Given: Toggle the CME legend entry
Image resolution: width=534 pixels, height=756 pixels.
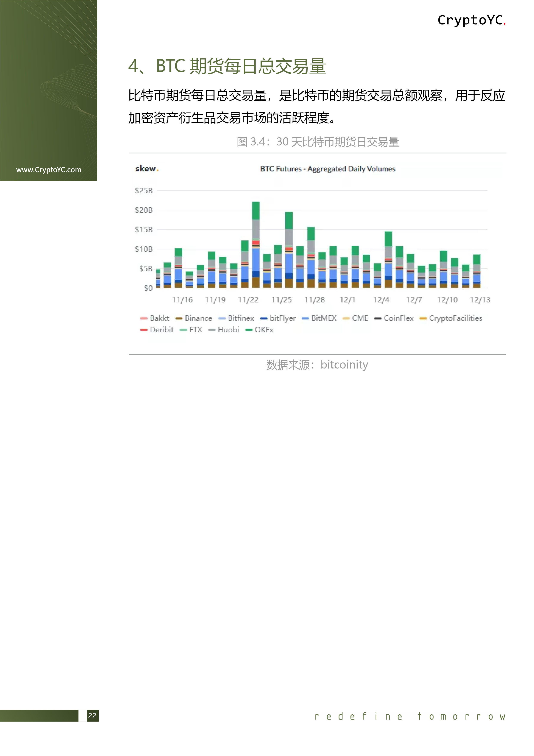Looking at the screenshot, I should coord(355,318).
